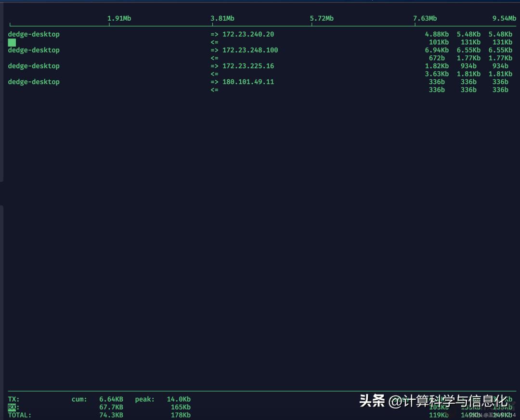Click the => arrow beside 180.101.49.11
Viewport: 520px width, 420px height.
click(x=214, y=82)
